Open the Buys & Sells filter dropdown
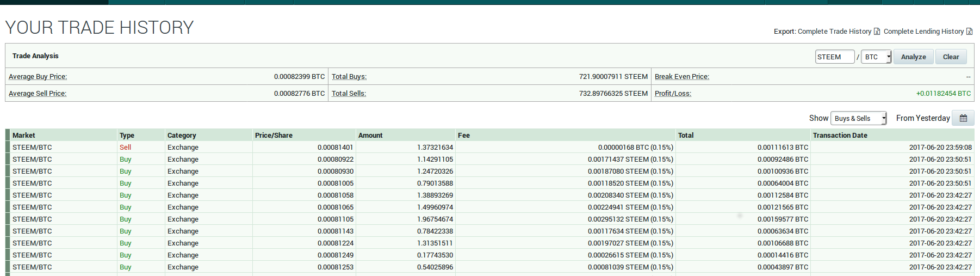The height and width of the screenshot is (276, 980). click(x=859, y=118)
